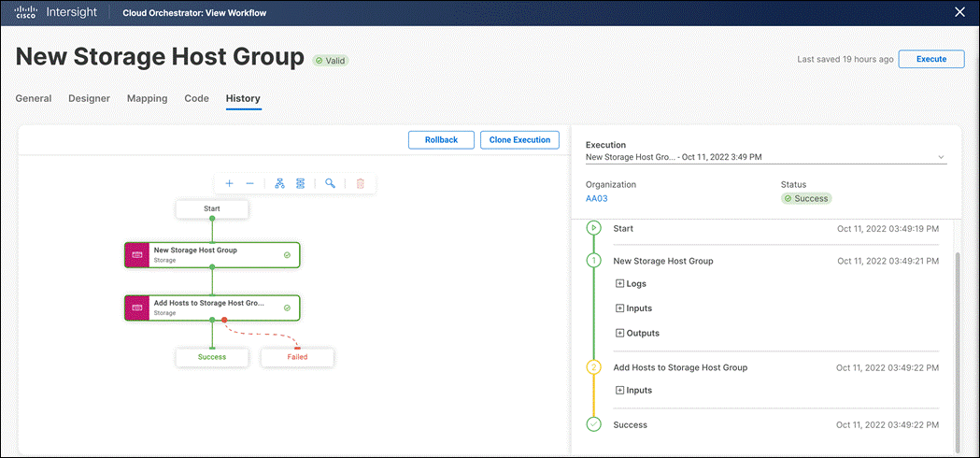This screenshot has width=980, height=458.
Task: Click the green check on Add Hosts node
Action: [287, 308]
